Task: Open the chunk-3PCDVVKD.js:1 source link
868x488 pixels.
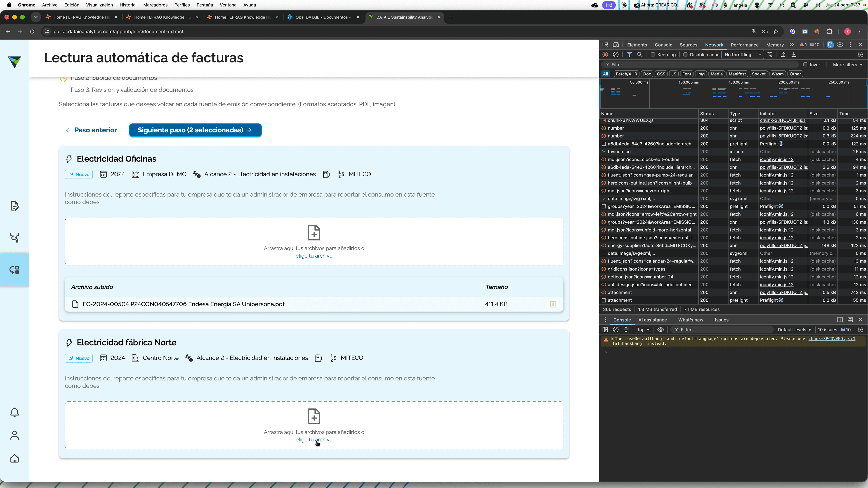Action: click(x=832, y=339)
